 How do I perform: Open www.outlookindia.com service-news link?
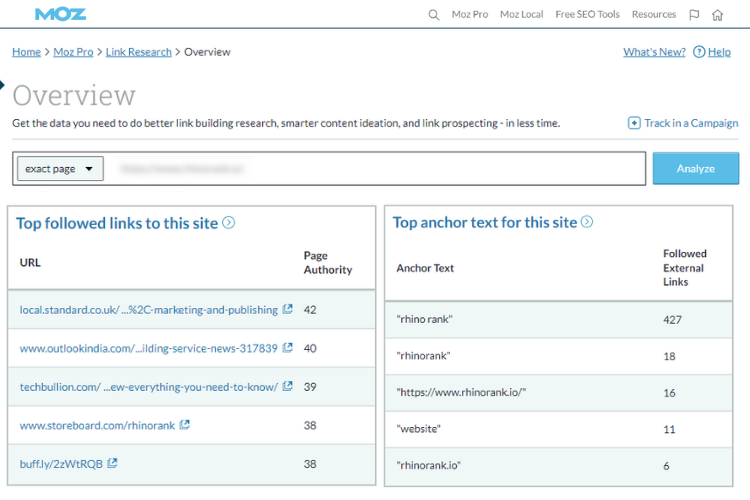(x=148, y=348)
